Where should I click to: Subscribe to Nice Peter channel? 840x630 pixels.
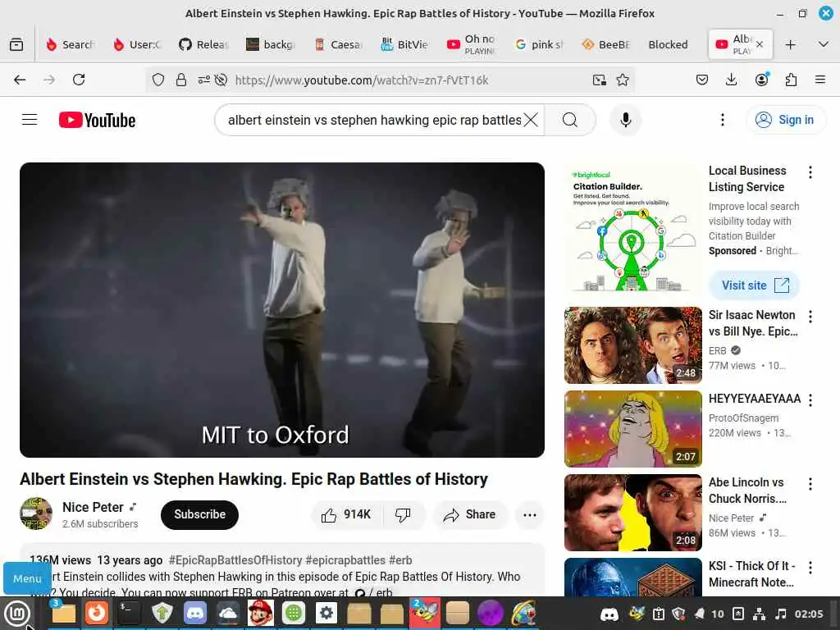[199, 514]
